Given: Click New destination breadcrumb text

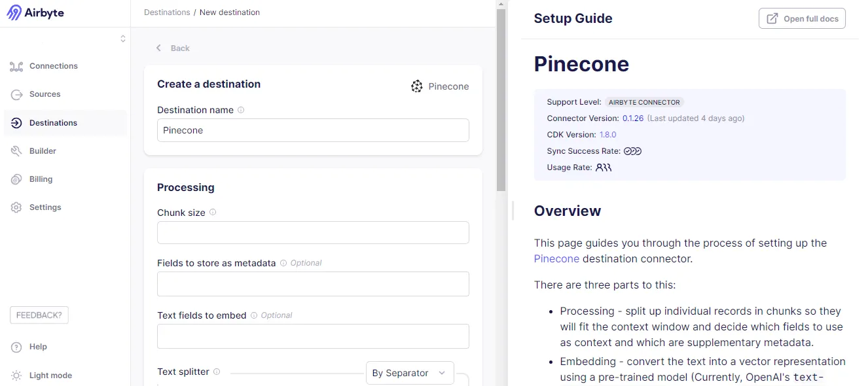Looking at the screenshot, I should pos(230,12).
